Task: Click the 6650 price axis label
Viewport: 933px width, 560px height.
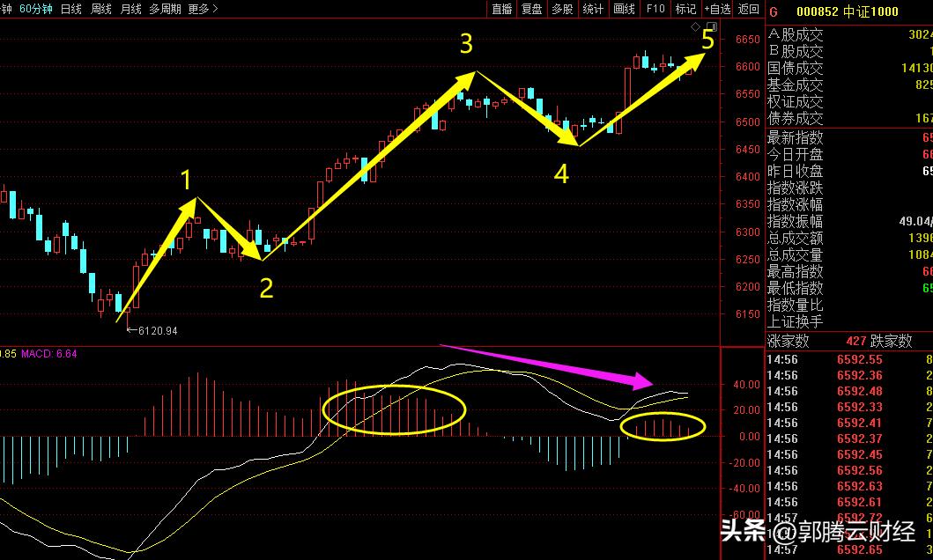Action: coord(748,40)
